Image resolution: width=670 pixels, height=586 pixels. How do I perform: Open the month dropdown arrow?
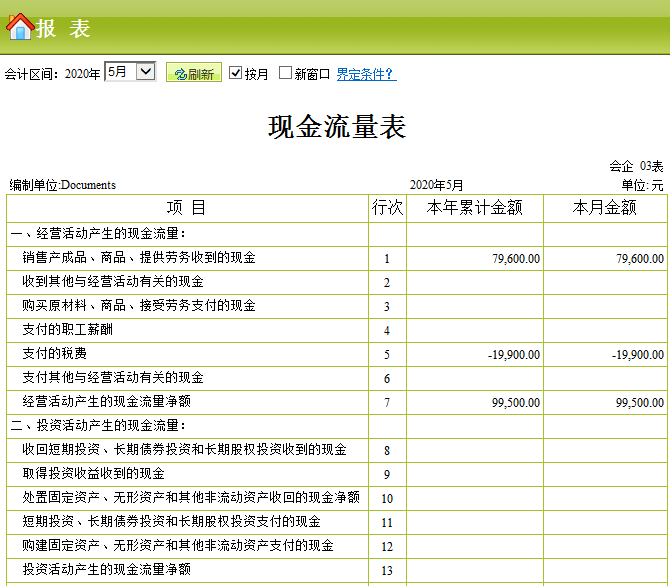point(146,71)
